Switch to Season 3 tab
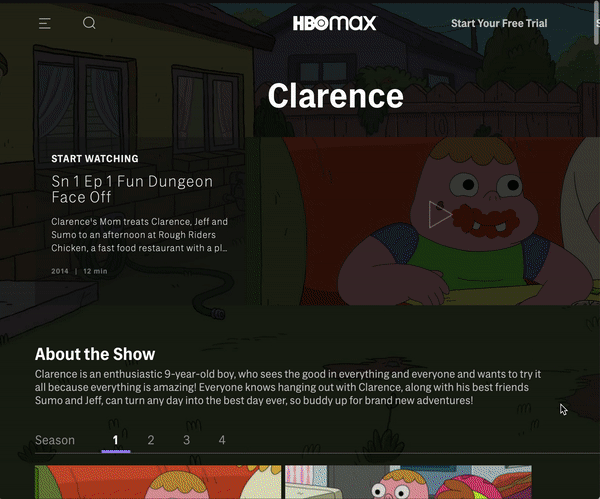 click(x=186, y=440)
